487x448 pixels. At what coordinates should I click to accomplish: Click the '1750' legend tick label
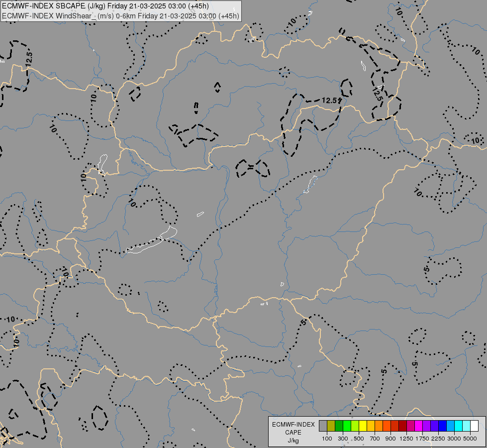[422, 439]
